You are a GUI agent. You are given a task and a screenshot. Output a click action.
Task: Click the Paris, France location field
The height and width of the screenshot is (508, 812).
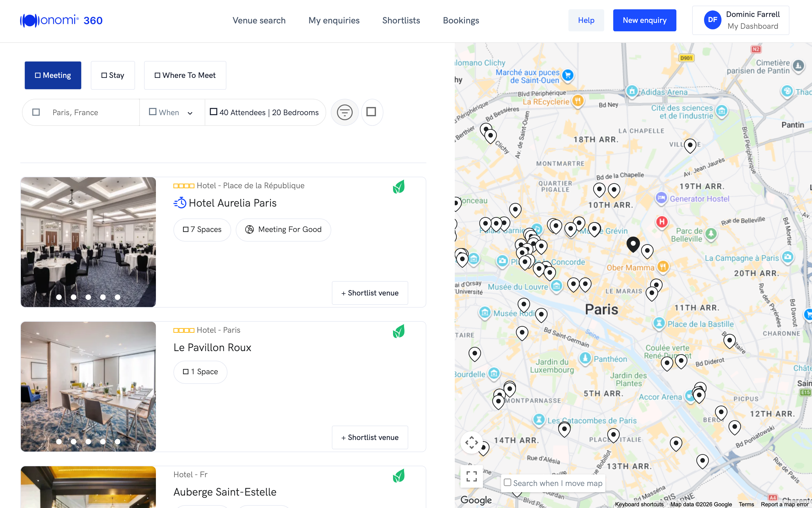(x=81, y=112)
